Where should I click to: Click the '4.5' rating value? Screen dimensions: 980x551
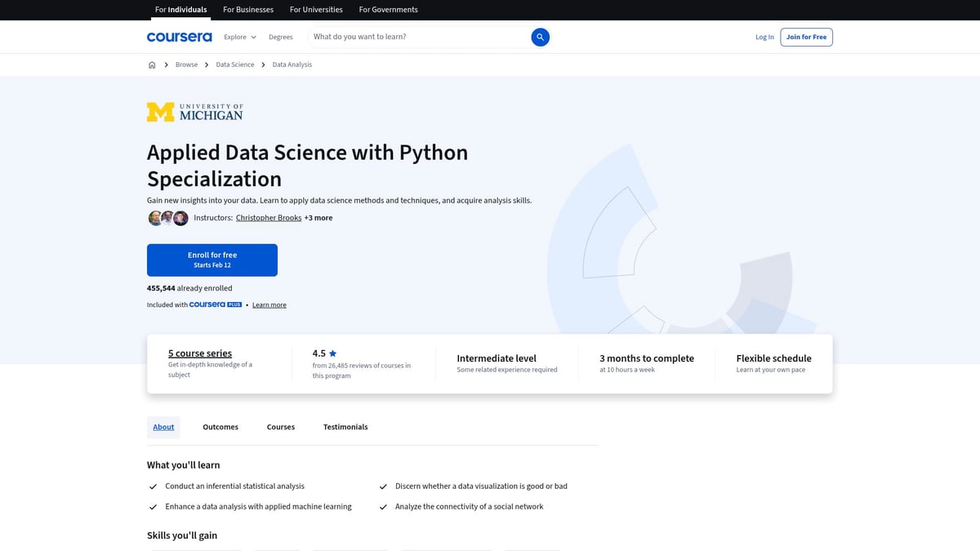click(319, 353)
